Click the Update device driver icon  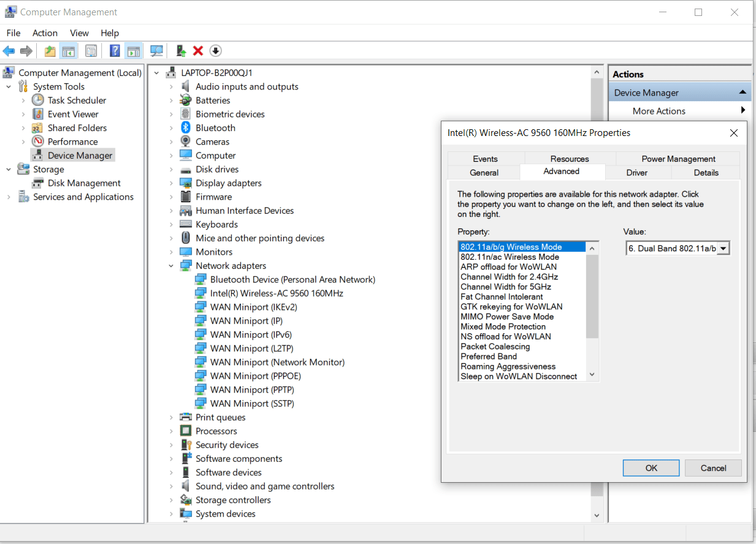click(x=180, y=51)
